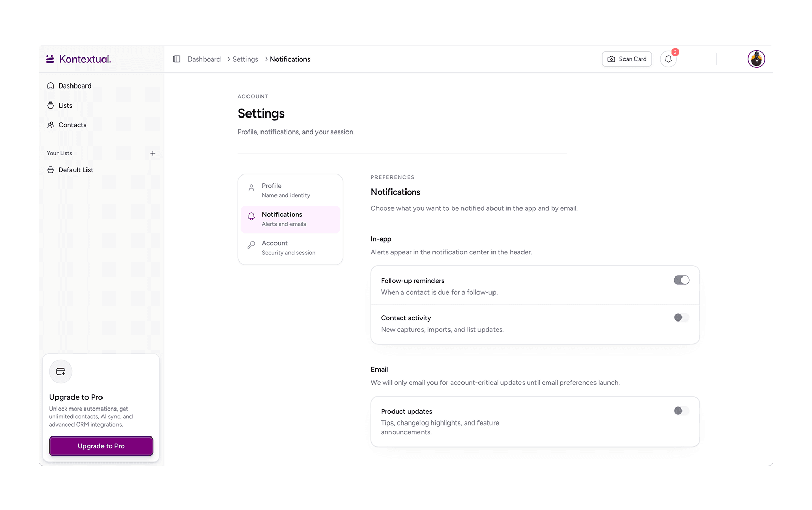This screenshot has width=812, height=510.
Task: Add a new list with plus icon
Action: point(153,153)
